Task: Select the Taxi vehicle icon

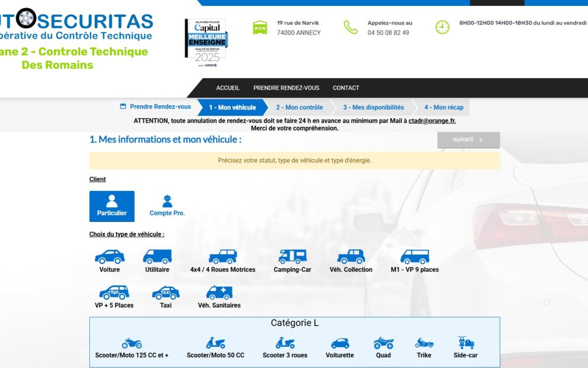Action: [x=166, y=293]
